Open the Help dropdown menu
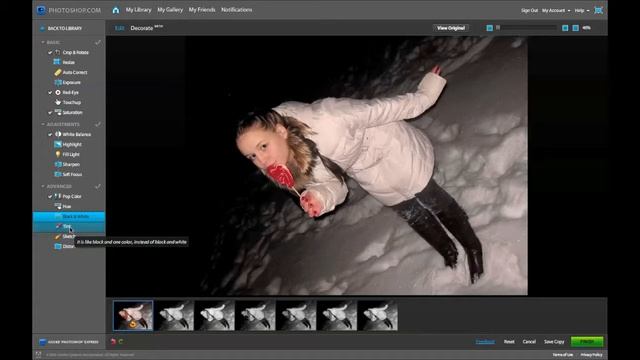The height and width of the screenshot is (360, 640). click(582, 11)
